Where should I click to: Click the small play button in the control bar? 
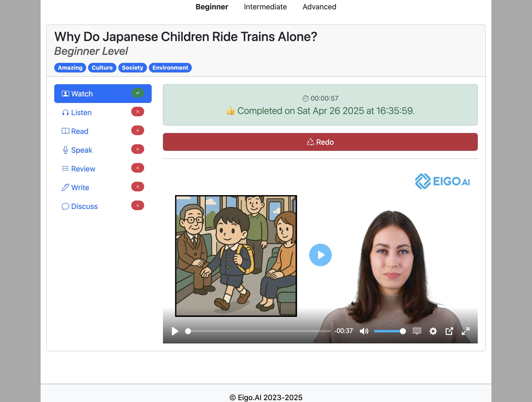point(175,331)
